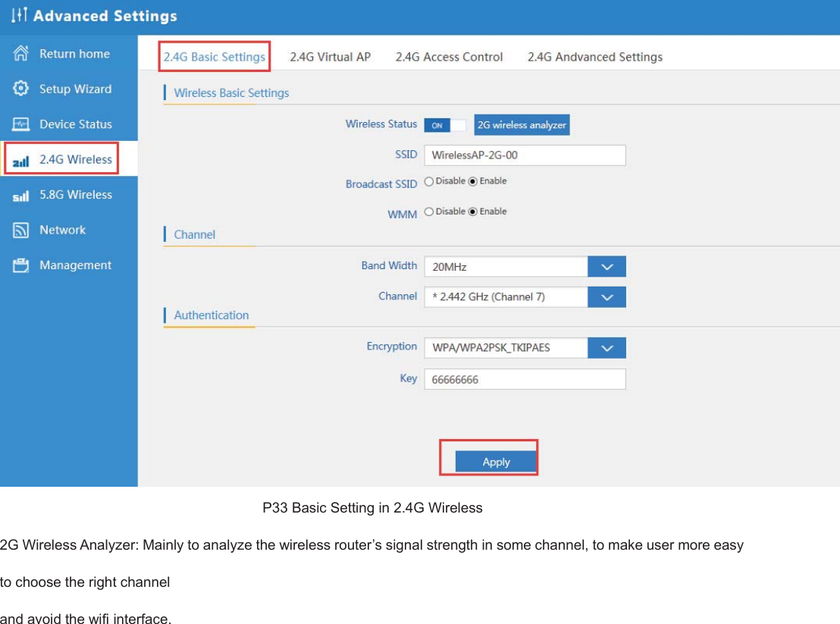Click the Broadcast SSID label
This screenshot has height=624, width=840.
point(381,183)
